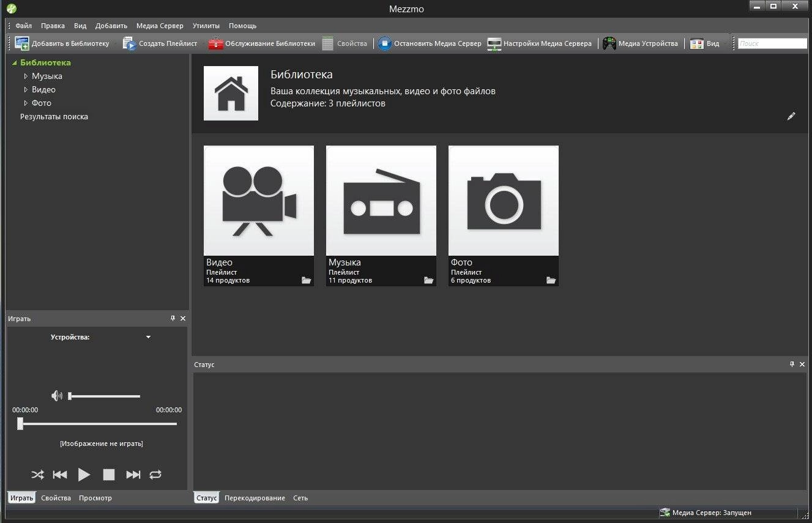Click the pencil edit icon

(x=791, y=116)
